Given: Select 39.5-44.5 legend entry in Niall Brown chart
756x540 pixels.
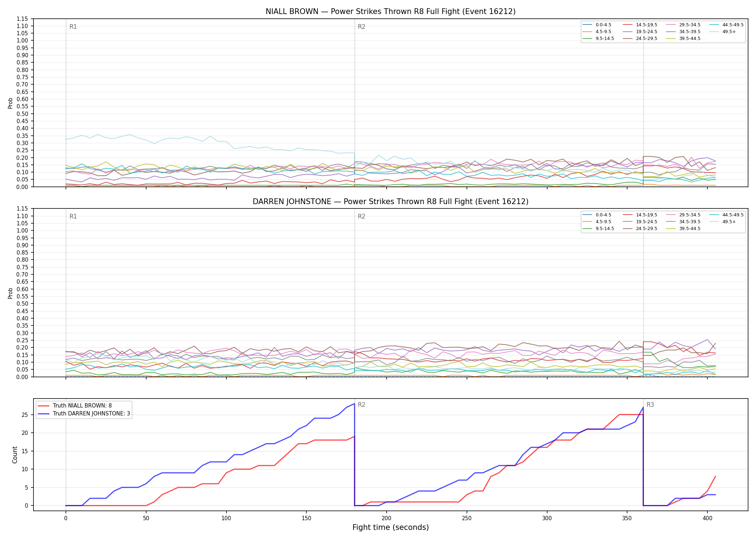Looking at the screenshot, I should pyautogui.click(x=683, y=39).
